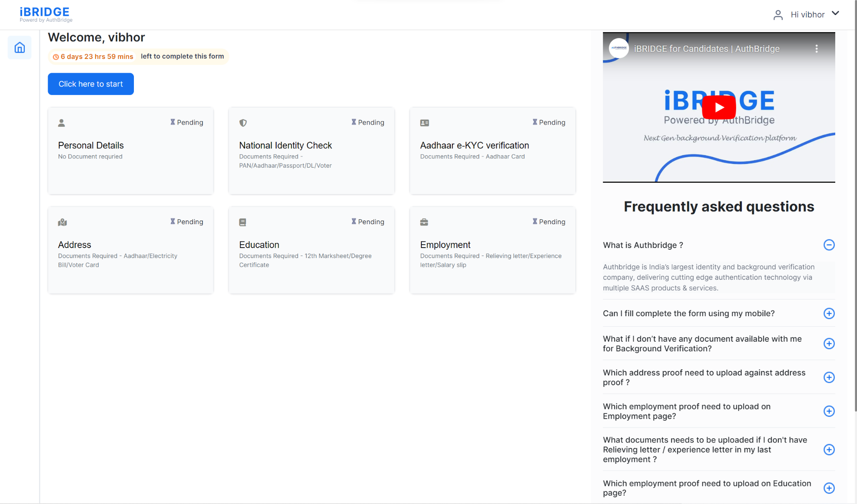Open the three-dot menu on the video
The height and width of the screenshot is (504, 857).
[816, 49]
